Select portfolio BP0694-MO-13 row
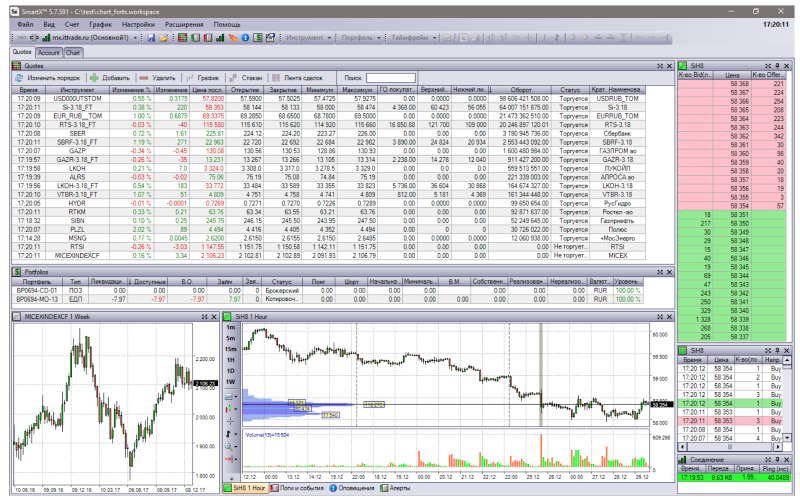 327,299
